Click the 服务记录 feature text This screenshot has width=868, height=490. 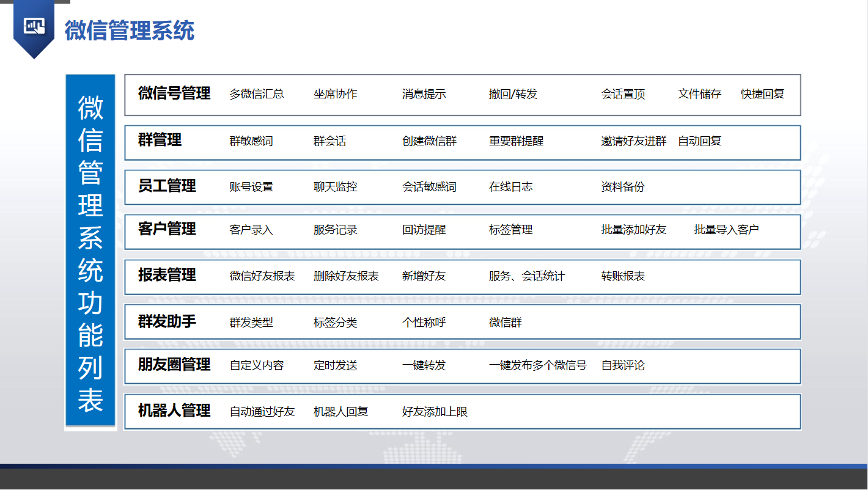335,230
